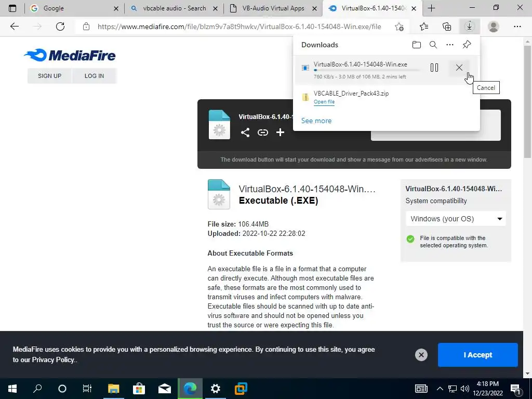
Task: Share the file via share icon
Action: [245, 132]
